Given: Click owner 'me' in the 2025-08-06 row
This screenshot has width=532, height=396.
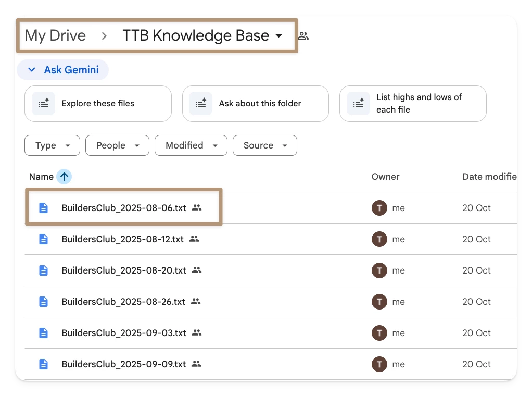Looking at the screenshot, I should pyautogui.click(x=399, y=208).
